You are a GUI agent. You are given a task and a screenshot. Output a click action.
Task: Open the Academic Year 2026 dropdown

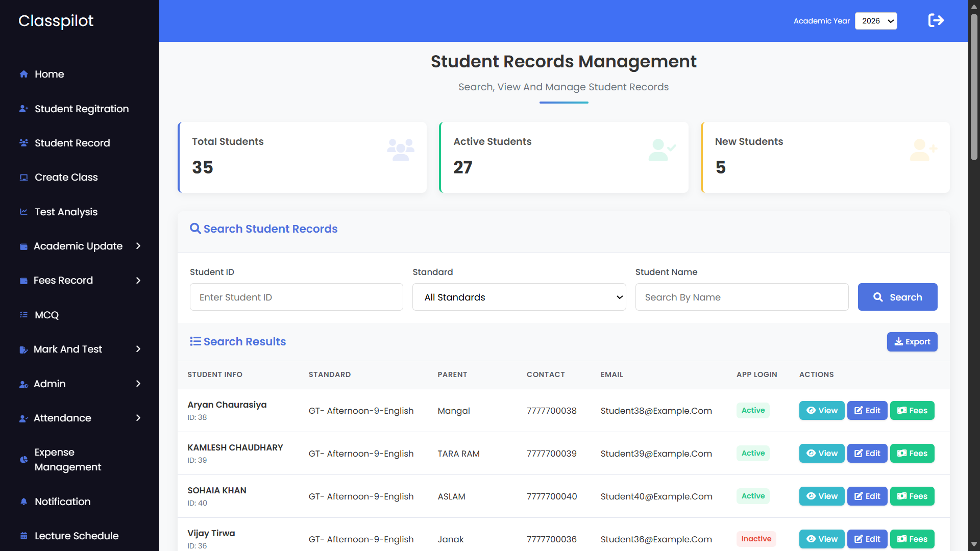876,21
